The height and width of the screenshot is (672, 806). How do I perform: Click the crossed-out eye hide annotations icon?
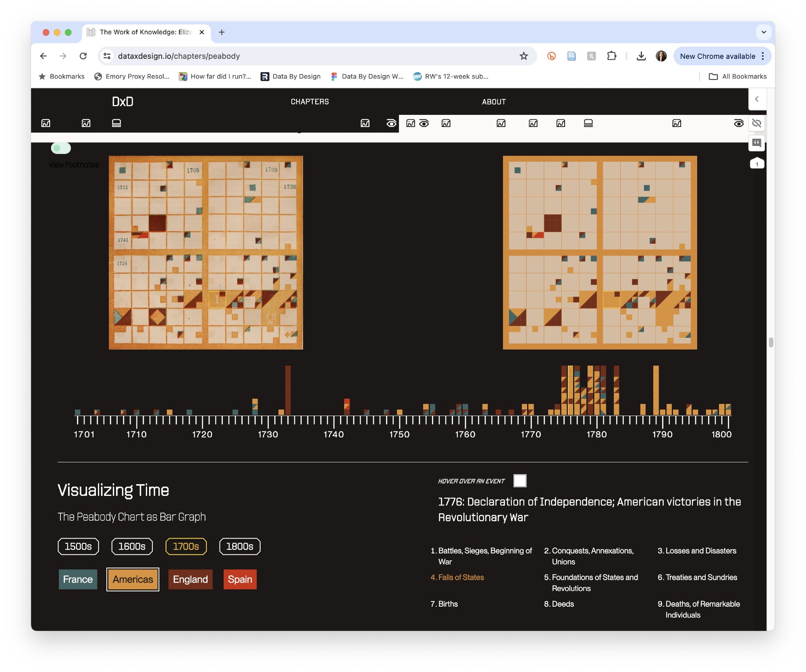point(756,123)
